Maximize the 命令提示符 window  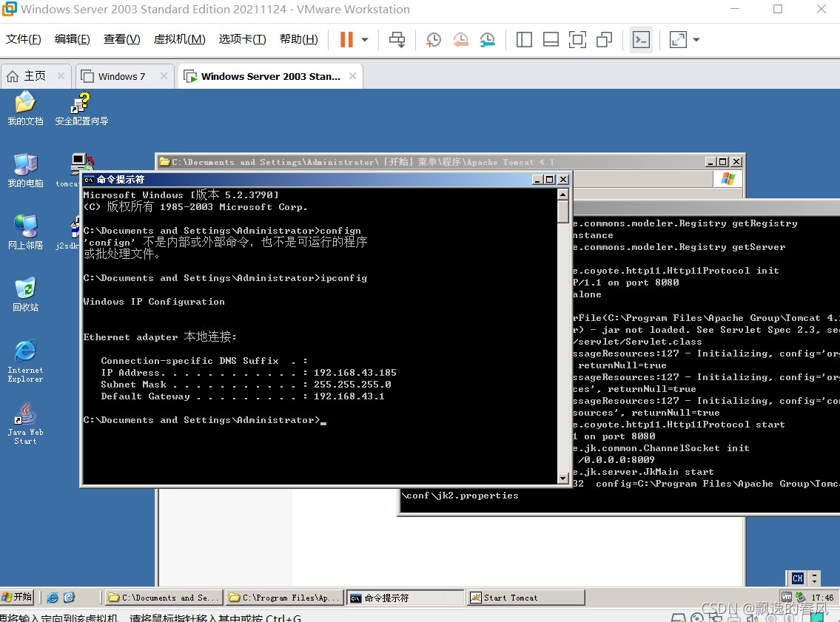(x=550, y=179)
